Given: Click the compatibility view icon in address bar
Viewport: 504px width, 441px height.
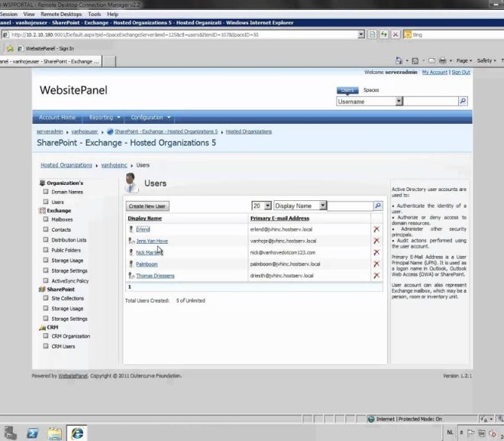Looking at the screenshot, I should 372,34.
